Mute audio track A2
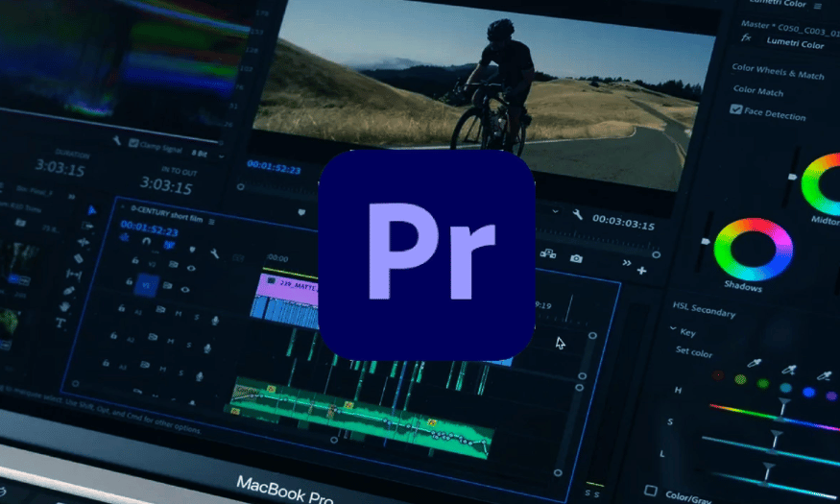 point(170,341)
